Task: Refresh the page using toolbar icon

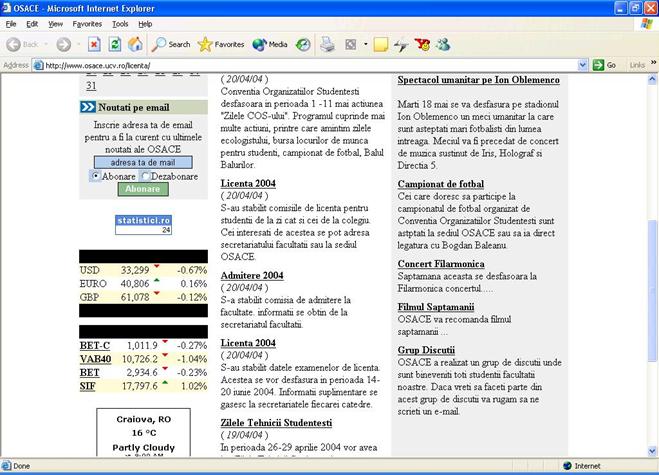Action: (115, 44)
